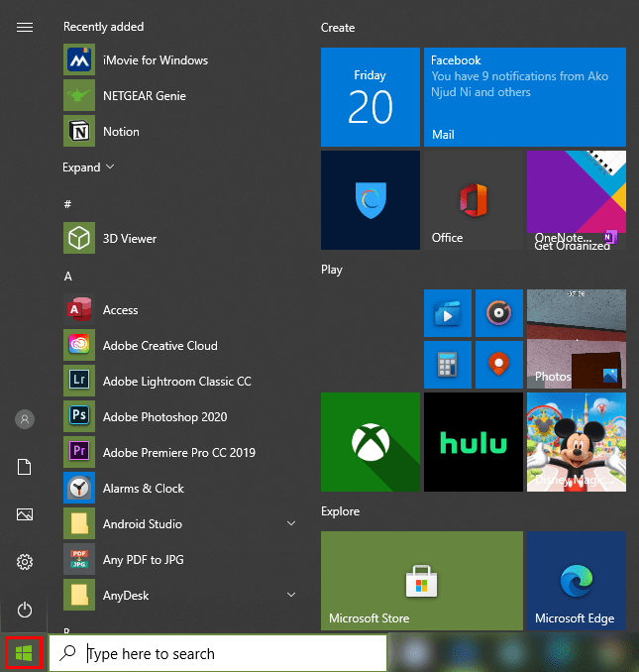
Task: Open the Microsoft Store tile
Action: (x=421, y=581)
